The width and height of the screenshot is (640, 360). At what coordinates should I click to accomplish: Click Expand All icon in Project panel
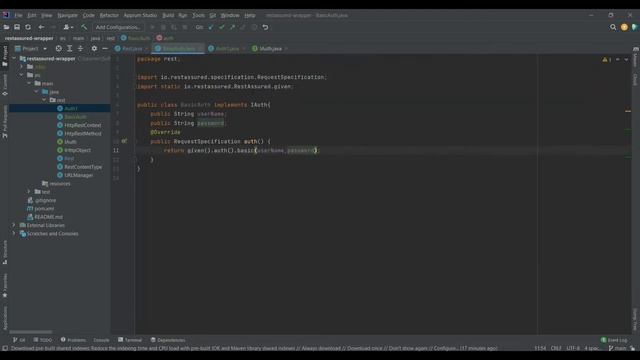[69, 49]
